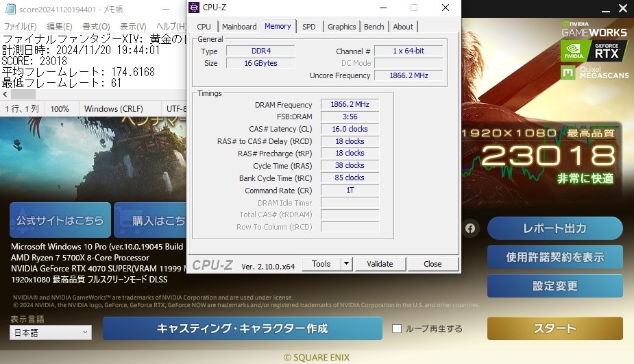Click the 平均フレームレート line in Notepad
634x364 pixels.
coord(78,72)
